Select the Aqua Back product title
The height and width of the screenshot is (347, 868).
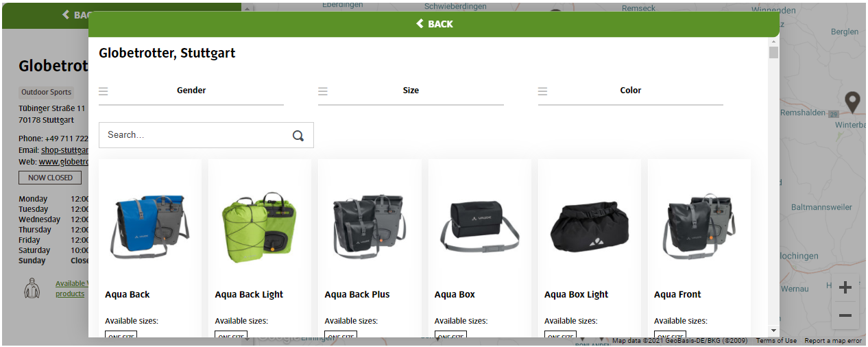[x=128, y=294]
